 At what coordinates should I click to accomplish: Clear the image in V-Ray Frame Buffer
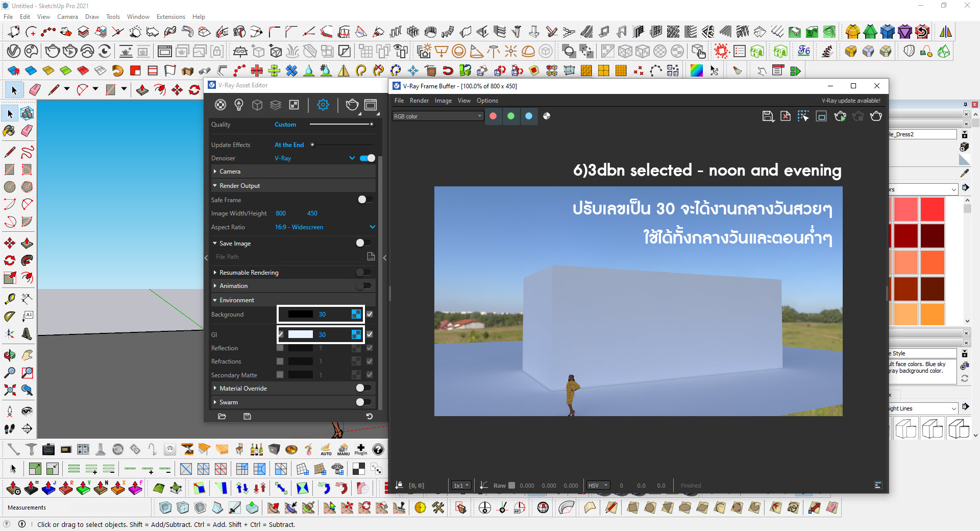coord(786,116)
